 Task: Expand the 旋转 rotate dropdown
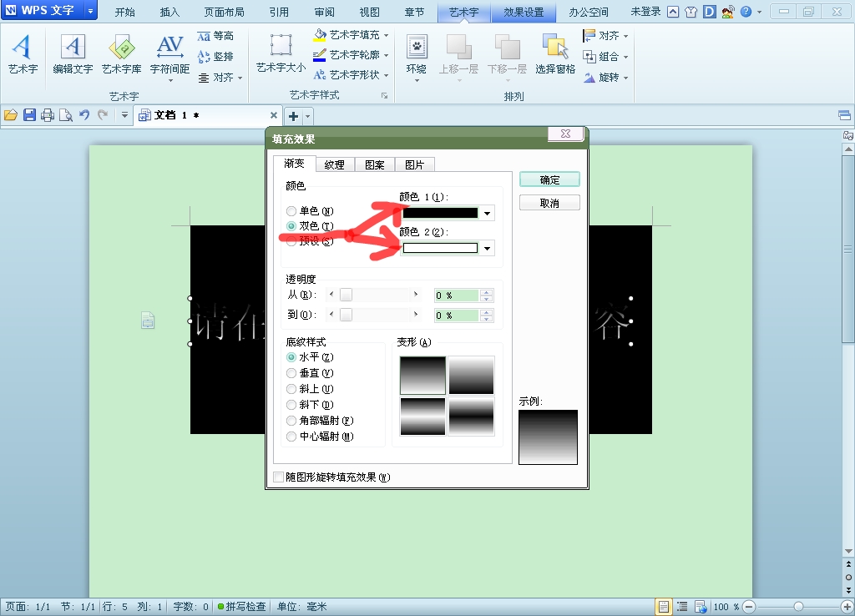[x=625, y=78]
